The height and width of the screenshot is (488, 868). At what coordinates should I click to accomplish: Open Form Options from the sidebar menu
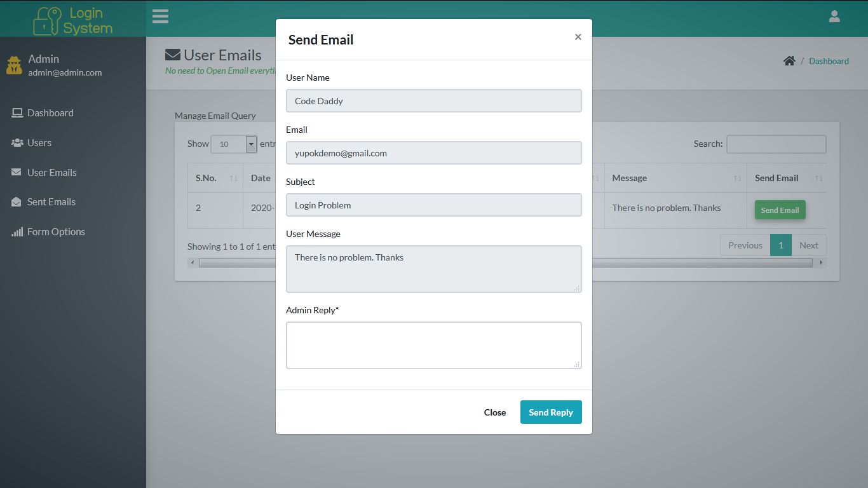pyautogui.click(x=56, y=231)
